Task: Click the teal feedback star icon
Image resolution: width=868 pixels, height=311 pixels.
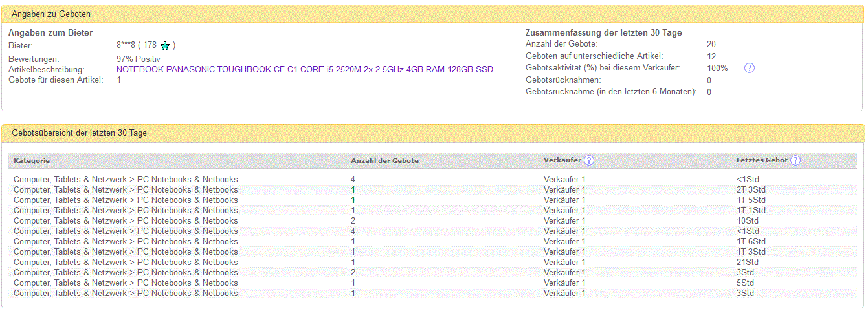Action: [165, 46]
